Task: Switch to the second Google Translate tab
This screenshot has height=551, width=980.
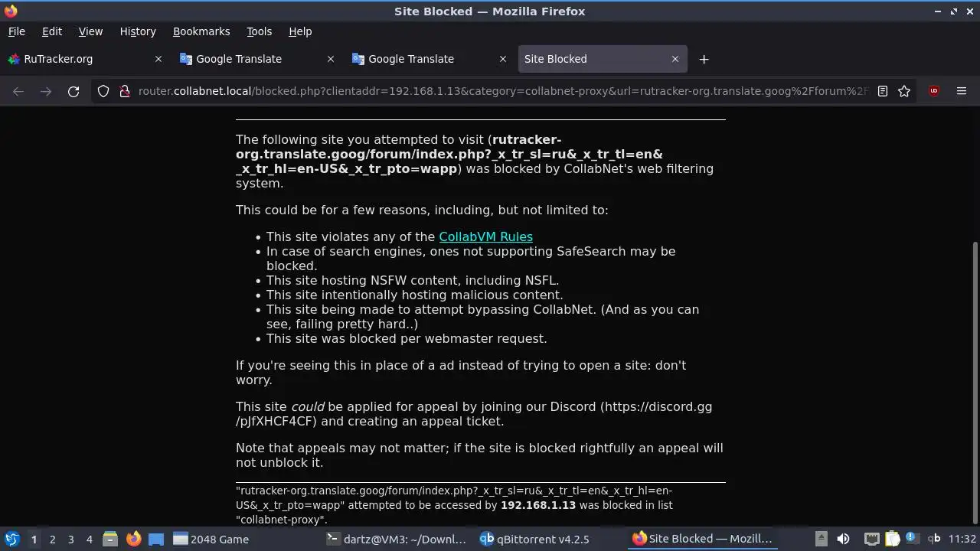Action: click(x=429, y=59)
